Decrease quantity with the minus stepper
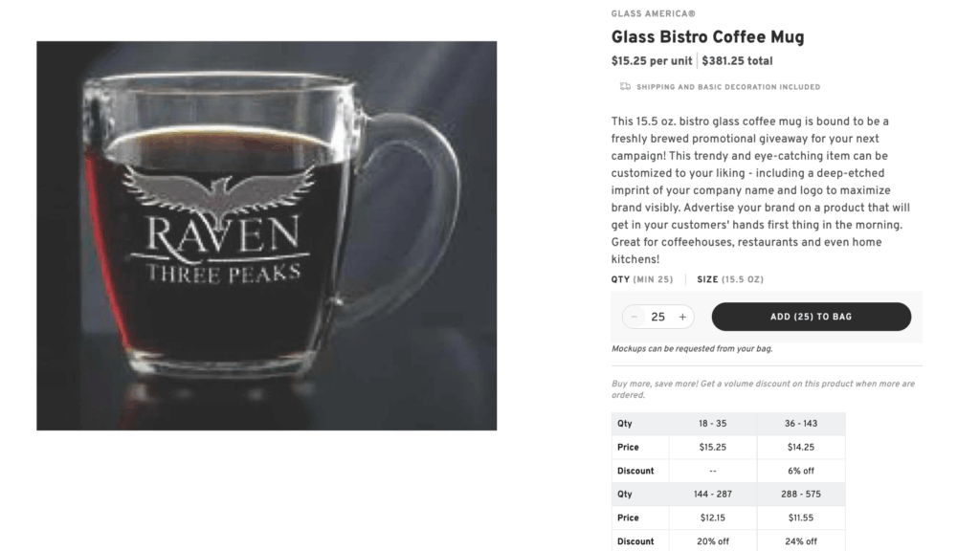This screenshot has width=980, height=551. click(635, 316)
